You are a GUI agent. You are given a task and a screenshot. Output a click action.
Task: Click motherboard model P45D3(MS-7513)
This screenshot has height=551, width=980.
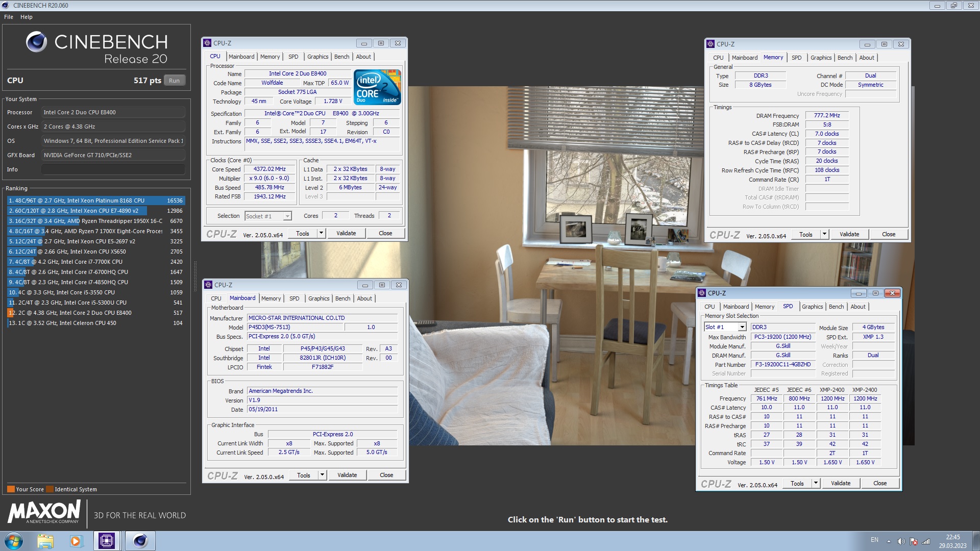[x=296, y=328]
